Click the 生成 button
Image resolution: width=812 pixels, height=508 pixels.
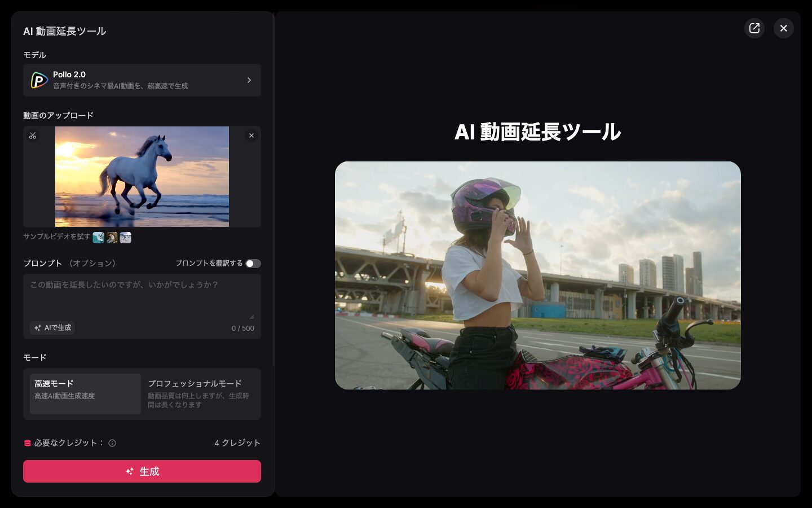pyautogui.click(x=142, y=471)
